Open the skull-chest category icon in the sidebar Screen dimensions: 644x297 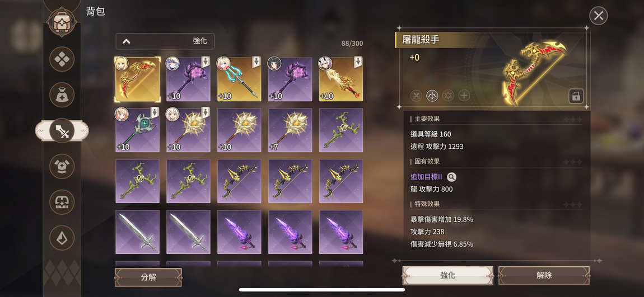(62, 202)
